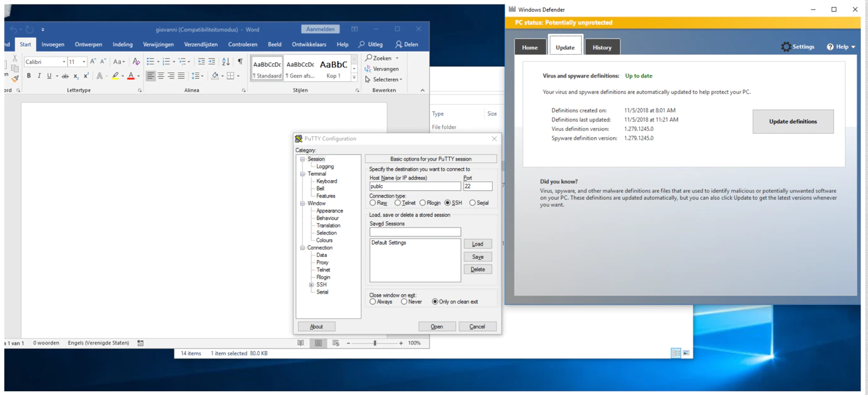Click the Word undo arrow
The image size is (868, 395).
(x=13, y=29)
